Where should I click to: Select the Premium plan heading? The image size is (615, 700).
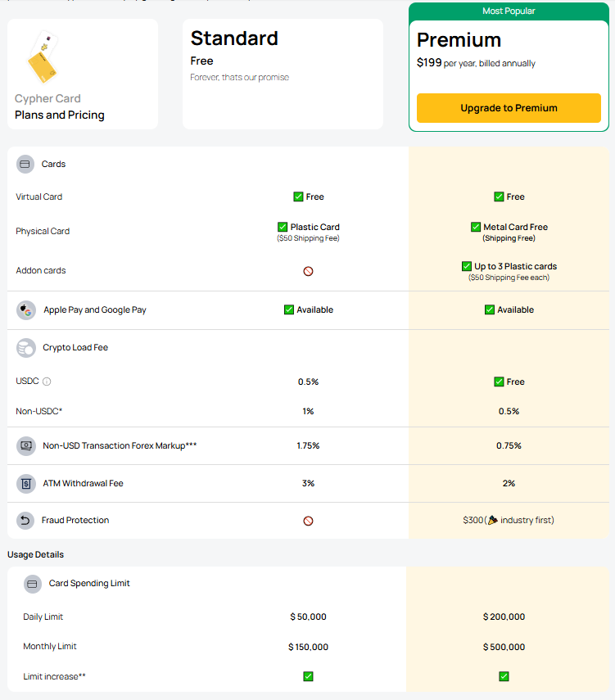459,40
